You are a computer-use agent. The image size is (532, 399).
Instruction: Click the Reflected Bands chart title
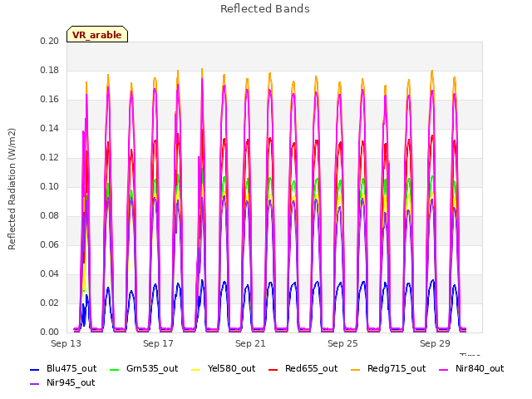265,9
